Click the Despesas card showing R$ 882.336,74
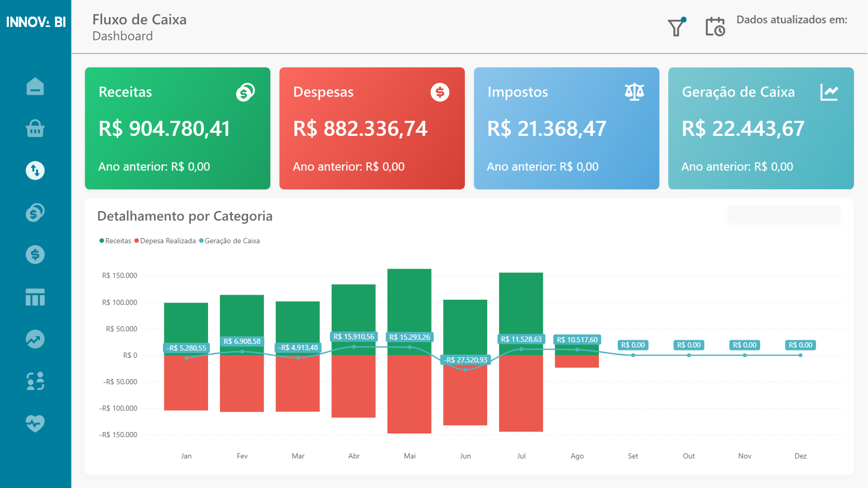868x488 pixels. [x=372, y=128]
